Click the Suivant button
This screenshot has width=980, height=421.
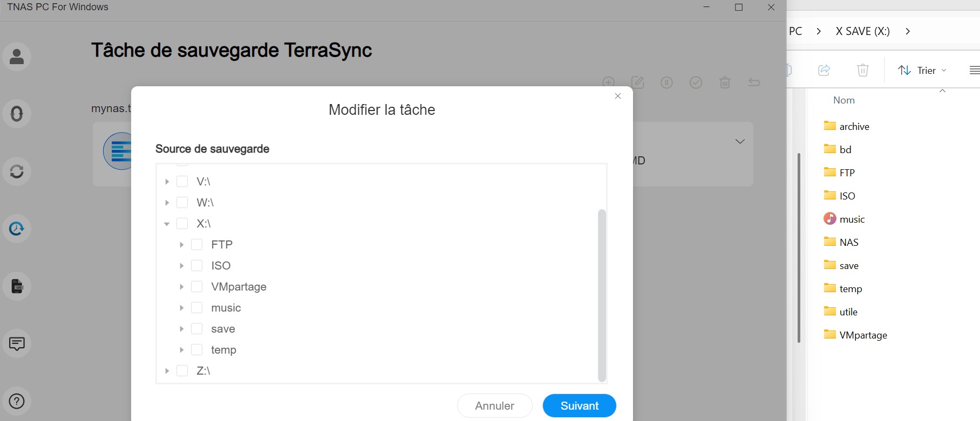[x=580, y=406]
